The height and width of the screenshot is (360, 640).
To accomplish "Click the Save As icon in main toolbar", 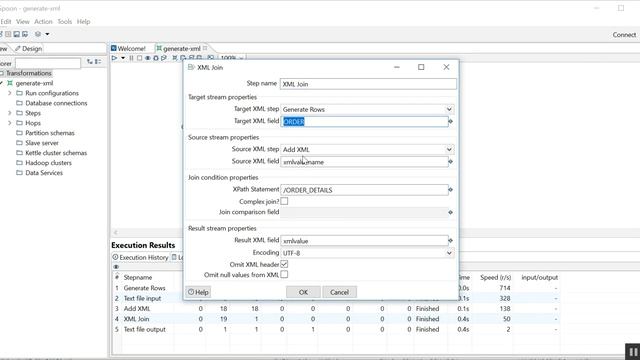I will pyautogui.click(x=25, y=34).
